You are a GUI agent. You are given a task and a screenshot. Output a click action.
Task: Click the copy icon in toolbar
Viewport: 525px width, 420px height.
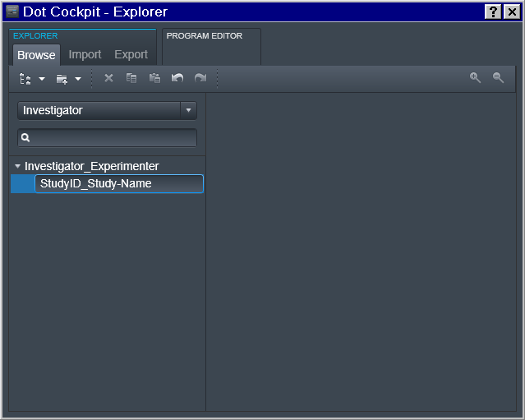pos(131,78)
